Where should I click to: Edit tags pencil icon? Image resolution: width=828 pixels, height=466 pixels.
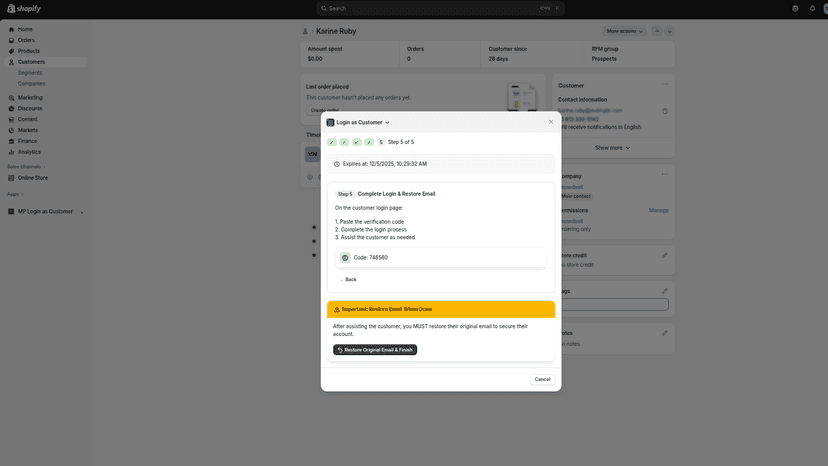point(665,291)
